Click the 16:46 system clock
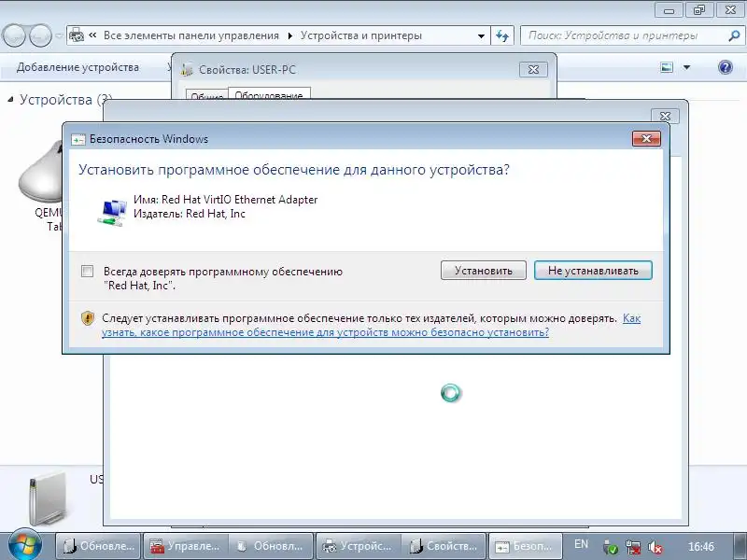Viewport: 747px width, 560px height. point(701,547)
